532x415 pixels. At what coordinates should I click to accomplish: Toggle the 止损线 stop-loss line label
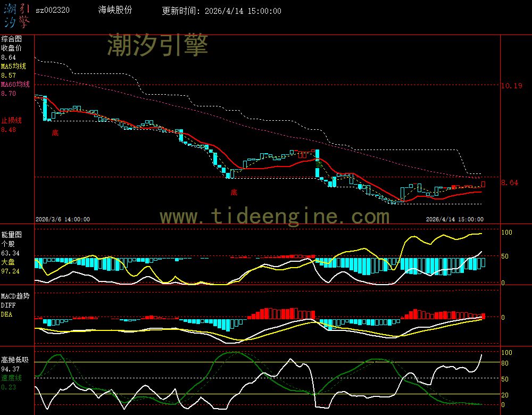(11, 120)
